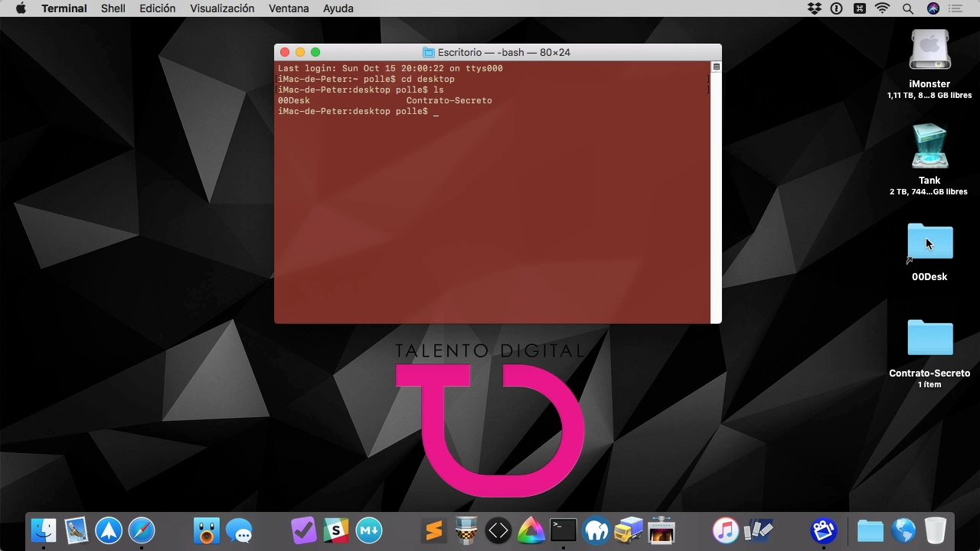Open the Edición menu
The height and width of the screenshot is (551, 980).
pos(158,8)
